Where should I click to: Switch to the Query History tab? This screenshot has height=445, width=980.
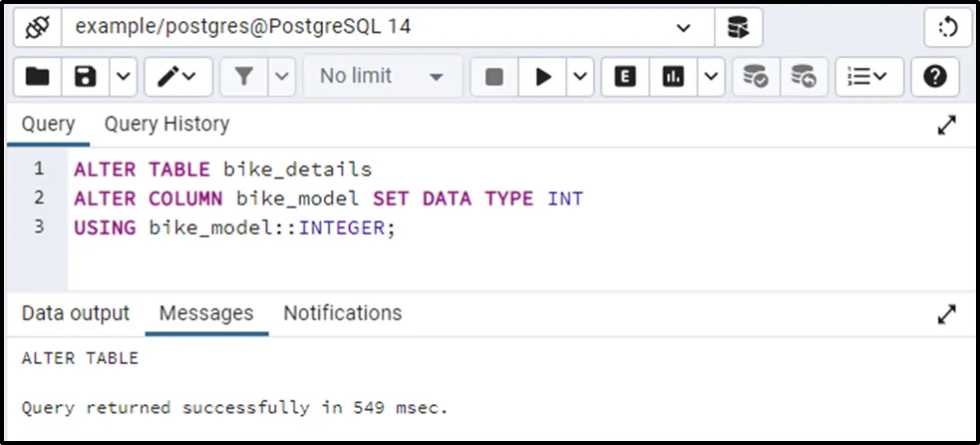(166, 124)
